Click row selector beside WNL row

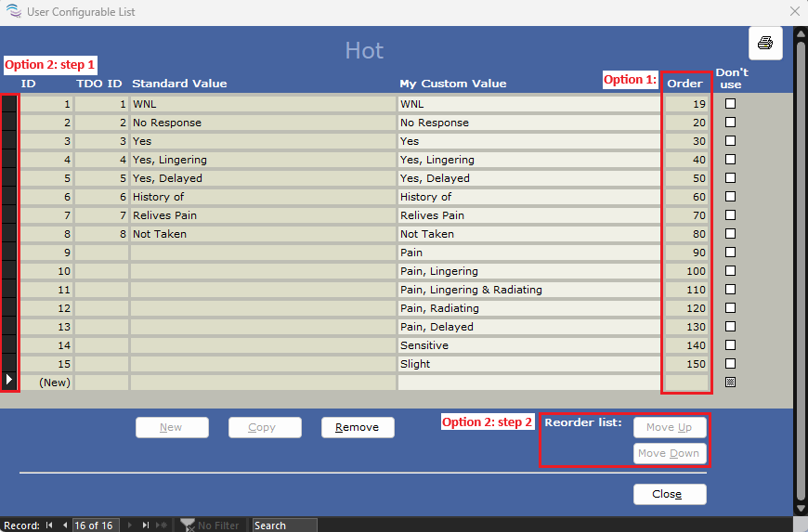tap(9, 104)
